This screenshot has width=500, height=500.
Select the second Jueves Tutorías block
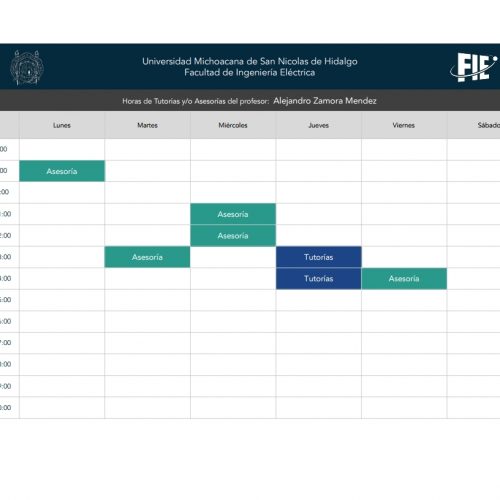319,279
